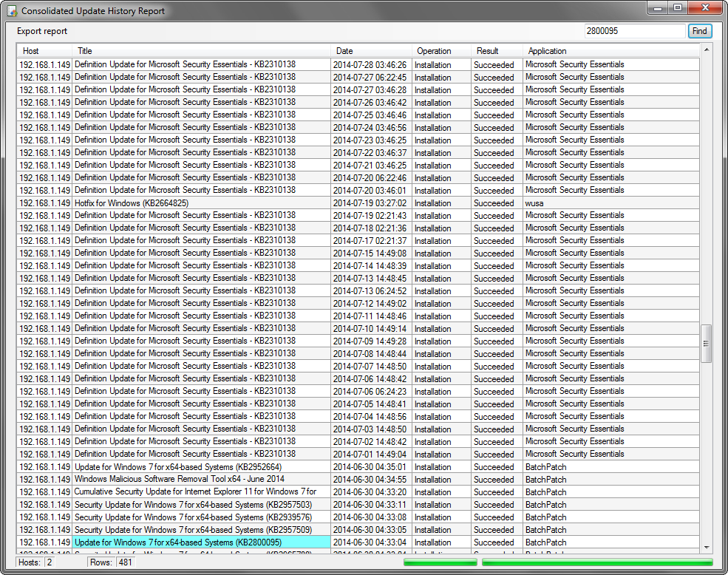728x575 pixels.
Task: Click the date 2014-06-30 04:34:55
Action: (370, 480)
